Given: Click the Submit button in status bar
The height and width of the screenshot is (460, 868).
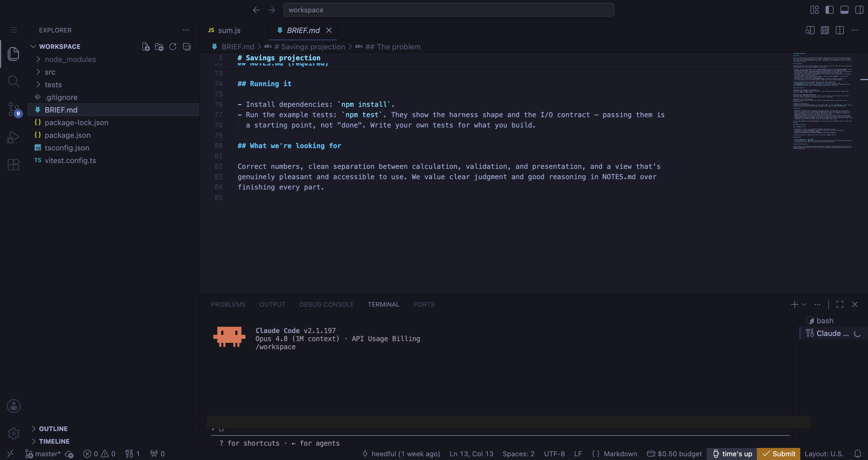Looking at the screenshot, I should click(779, 454).
